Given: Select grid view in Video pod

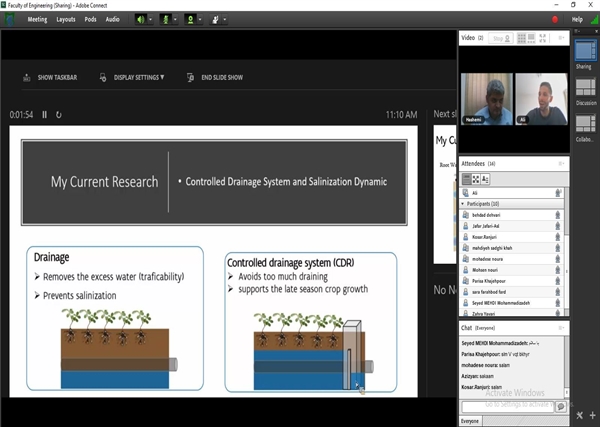Looking at the screenshot, I should coord(521,38).
